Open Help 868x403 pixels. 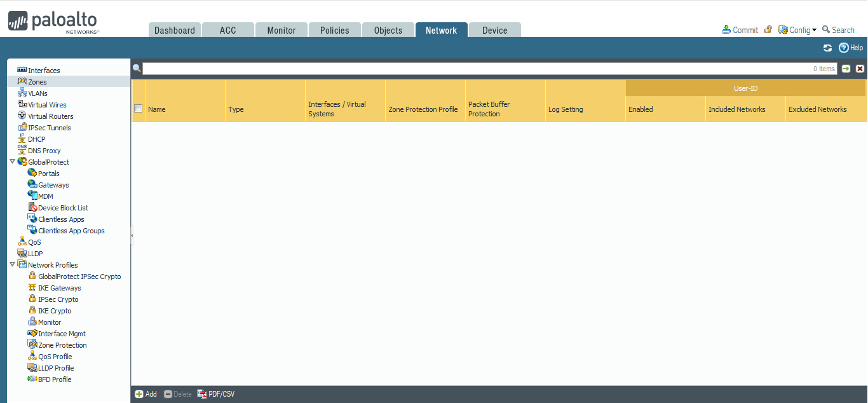pos(851,48)
